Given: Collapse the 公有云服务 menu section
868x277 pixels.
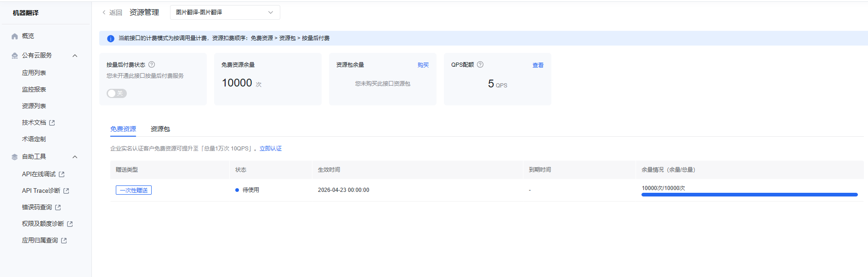Looking at the screenshot, I should (75, 56).
